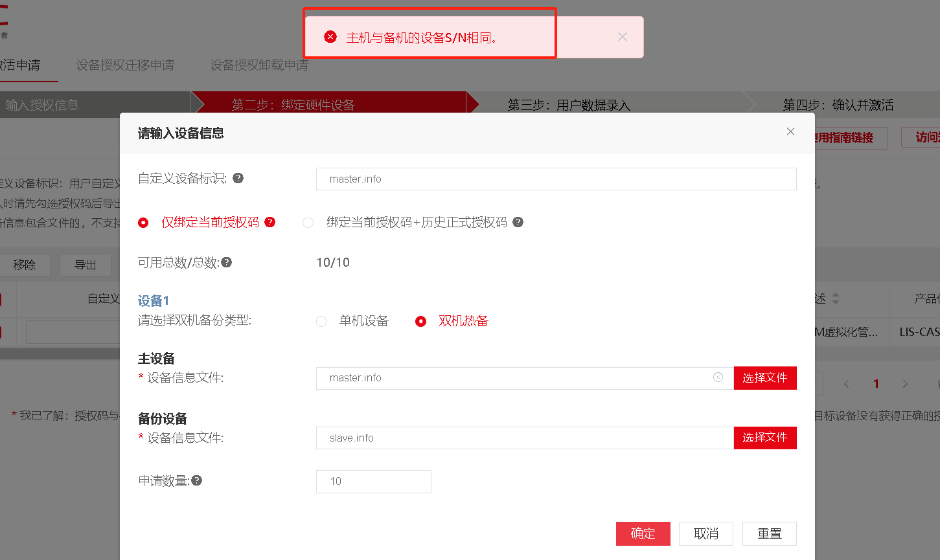Click help icon beside 可用总数/总数
940x560 pixels.
tap(226, 262)
